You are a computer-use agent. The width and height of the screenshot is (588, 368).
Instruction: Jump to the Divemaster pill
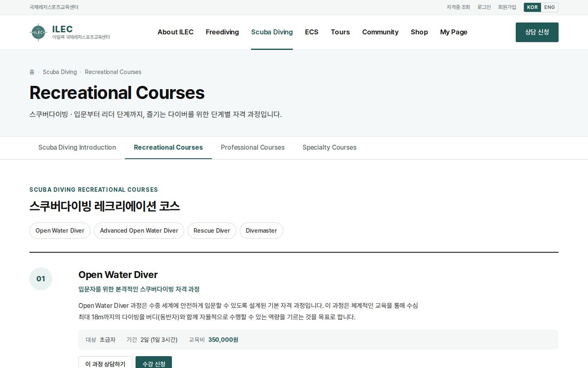(x=261, y=231)
